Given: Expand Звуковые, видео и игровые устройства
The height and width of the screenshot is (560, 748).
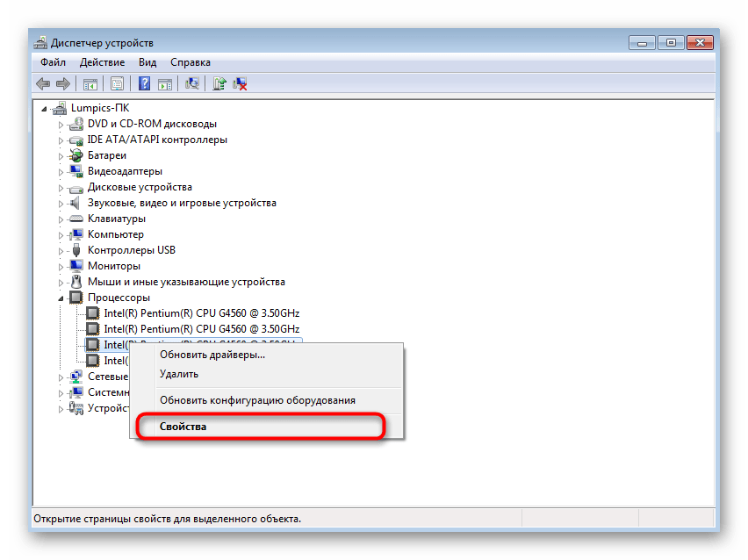Looking at the screenshot, I should [x=61, y=204].
